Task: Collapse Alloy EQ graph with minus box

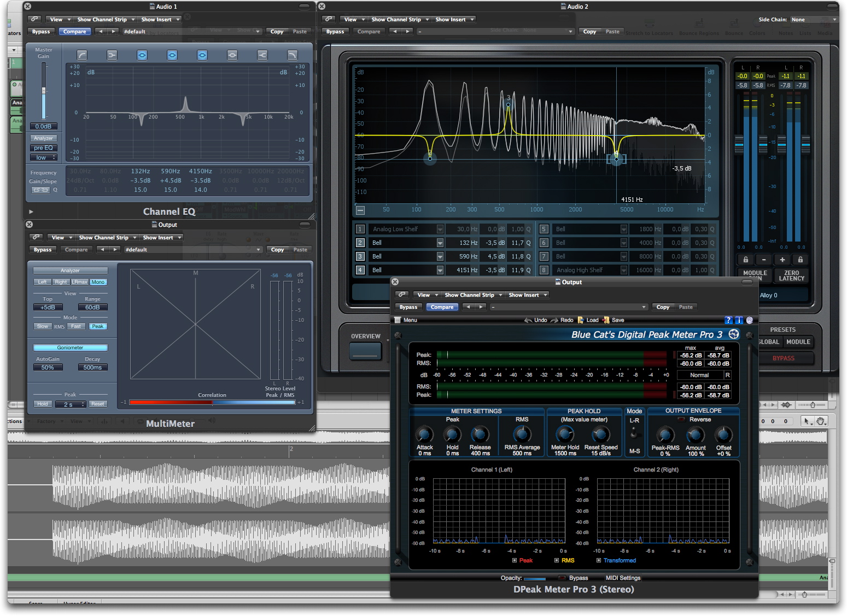Action: (360, 210)
